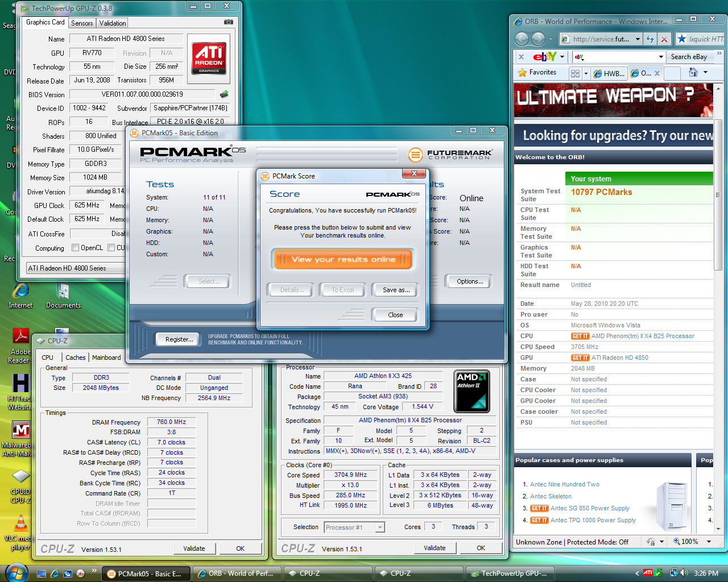Click the AMD Athlon II logo in CPU-Z
Image resolution: width=728 pixels, height=582 pixels.
471,392
